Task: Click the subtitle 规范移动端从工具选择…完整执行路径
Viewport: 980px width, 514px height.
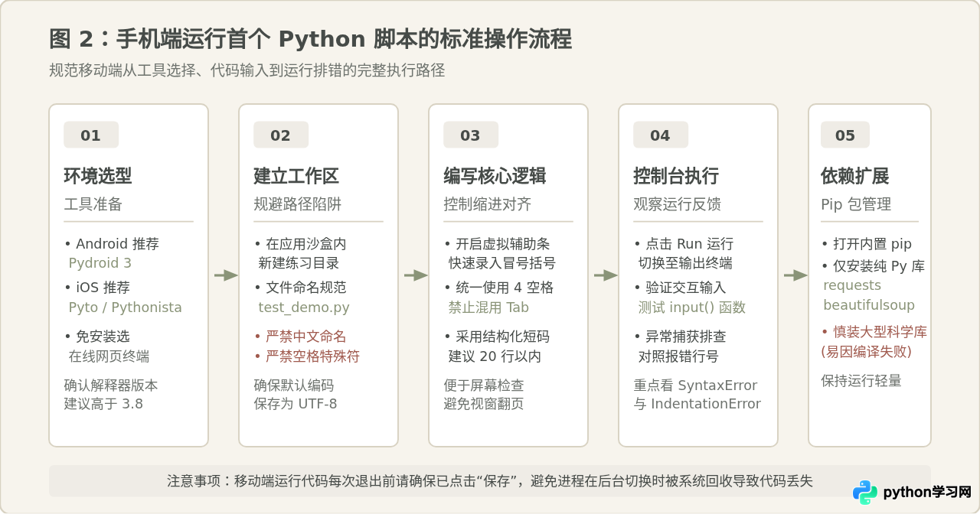Action: tap(247, 71)
